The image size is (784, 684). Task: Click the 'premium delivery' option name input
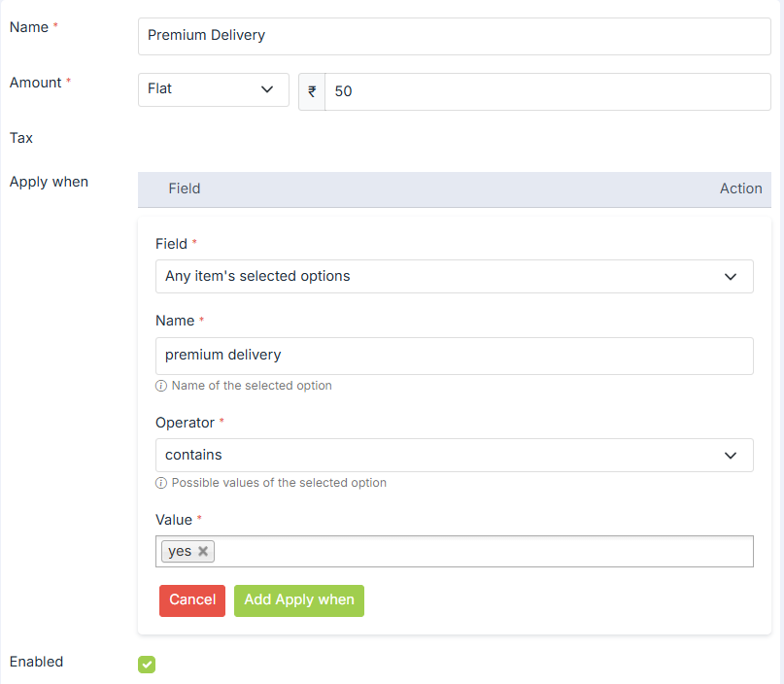pos(454,356)
